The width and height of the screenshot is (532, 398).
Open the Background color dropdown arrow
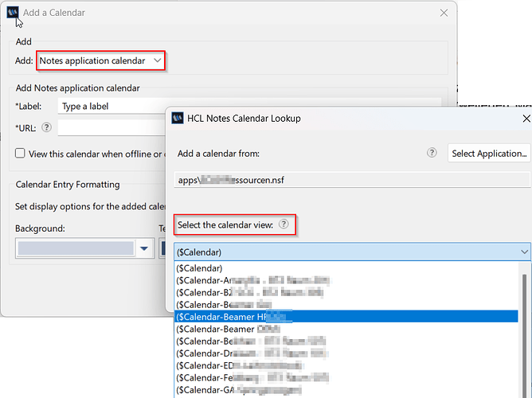point(144,248)
